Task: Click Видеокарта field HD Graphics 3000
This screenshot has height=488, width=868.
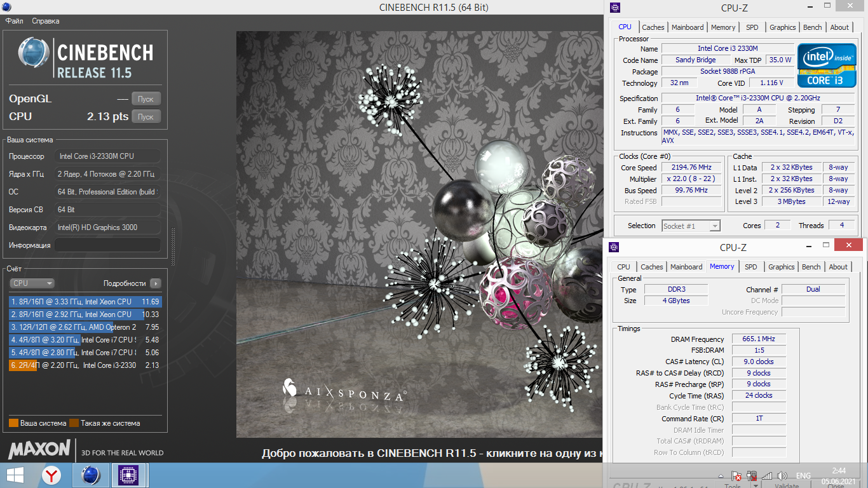Action: click(x=107, y=227)
